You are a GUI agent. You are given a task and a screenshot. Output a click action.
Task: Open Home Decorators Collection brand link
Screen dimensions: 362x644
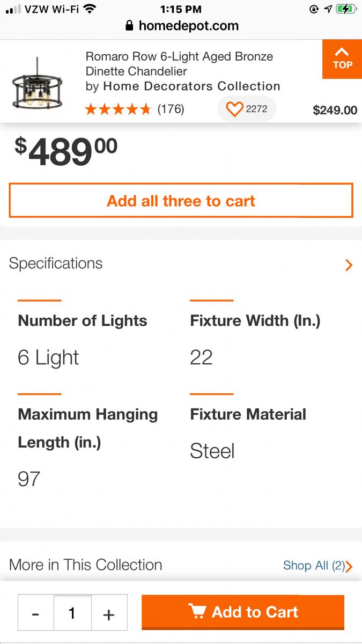tap(191, 86)
